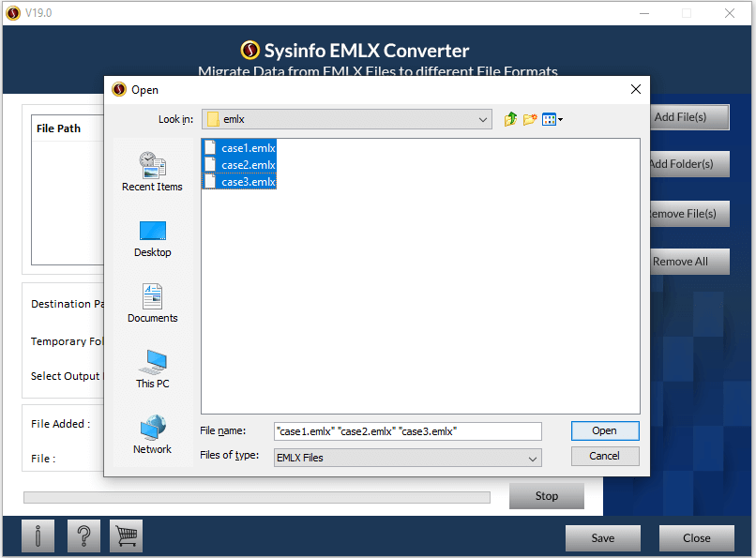Click the case3.emlx file entry
The width and height of the screenshot is (756, 558).
pos(248,182)
